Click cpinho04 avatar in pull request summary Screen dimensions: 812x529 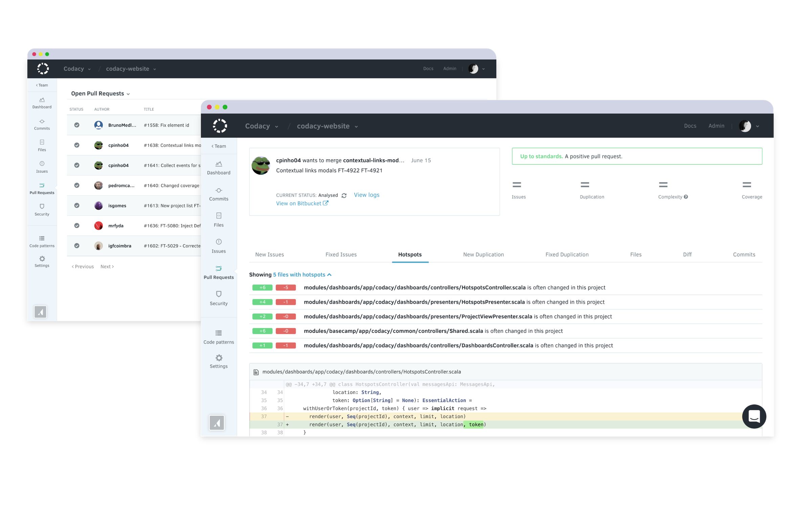pyautogui.click(x=261, y=166)
